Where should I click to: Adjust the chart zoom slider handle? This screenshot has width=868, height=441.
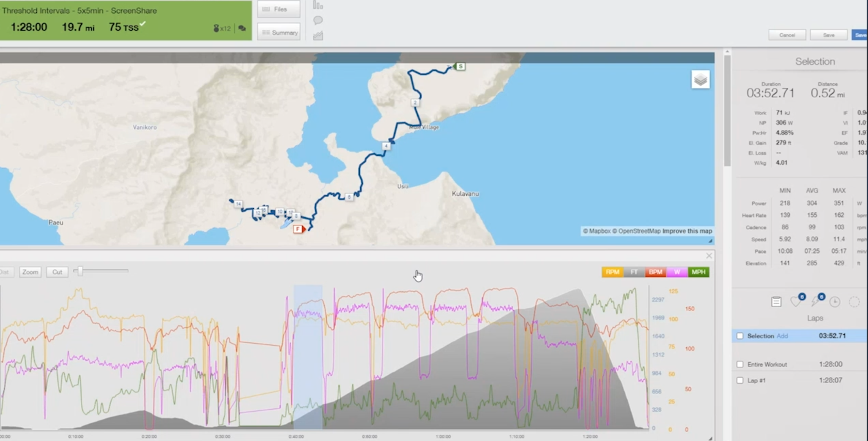(80, 271)
